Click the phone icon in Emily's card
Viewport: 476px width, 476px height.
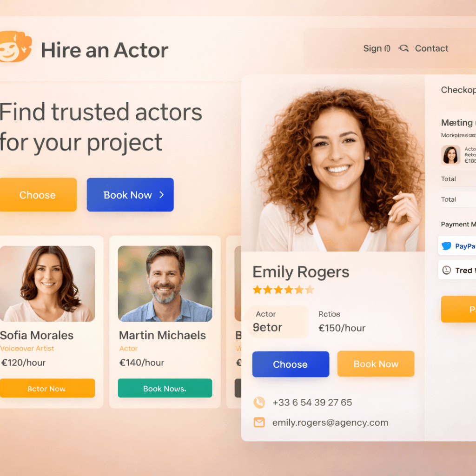tap(259, 402)
